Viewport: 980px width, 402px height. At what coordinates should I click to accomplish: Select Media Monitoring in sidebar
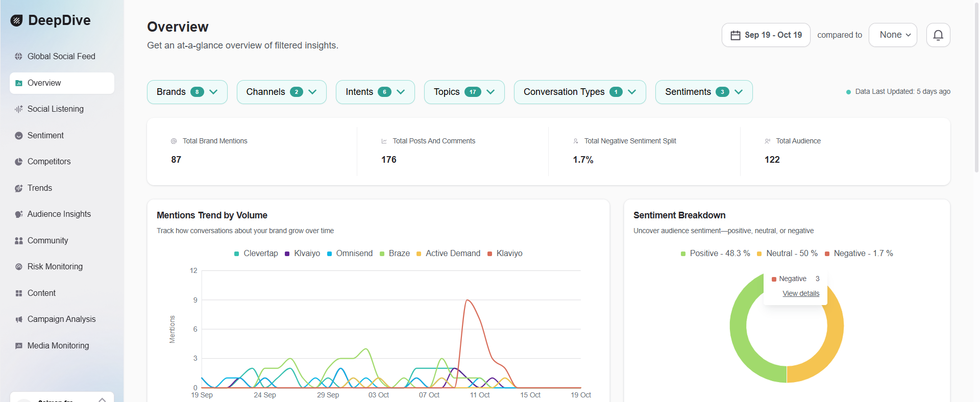[62, 345]
